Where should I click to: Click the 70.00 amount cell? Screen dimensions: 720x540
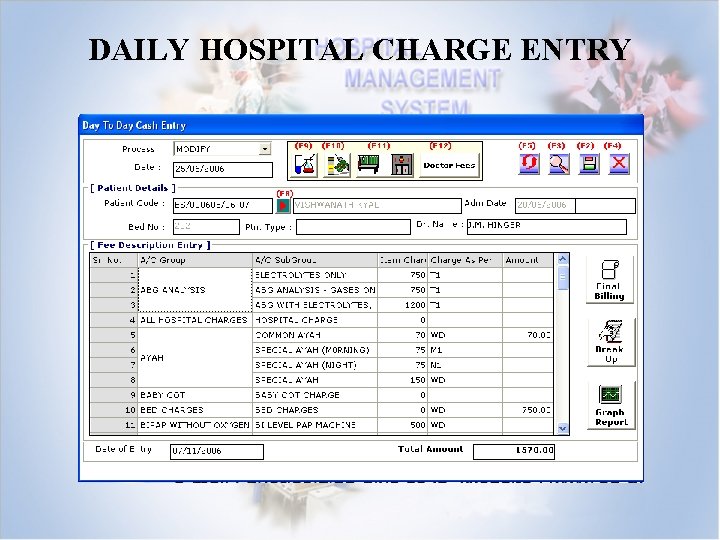[x=528, y=335]
